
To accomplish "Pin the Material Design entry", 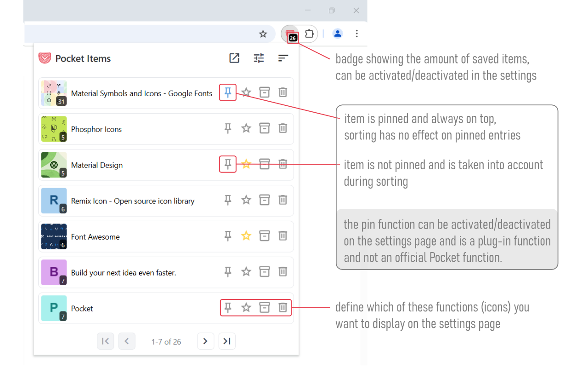I will [227, 164].
